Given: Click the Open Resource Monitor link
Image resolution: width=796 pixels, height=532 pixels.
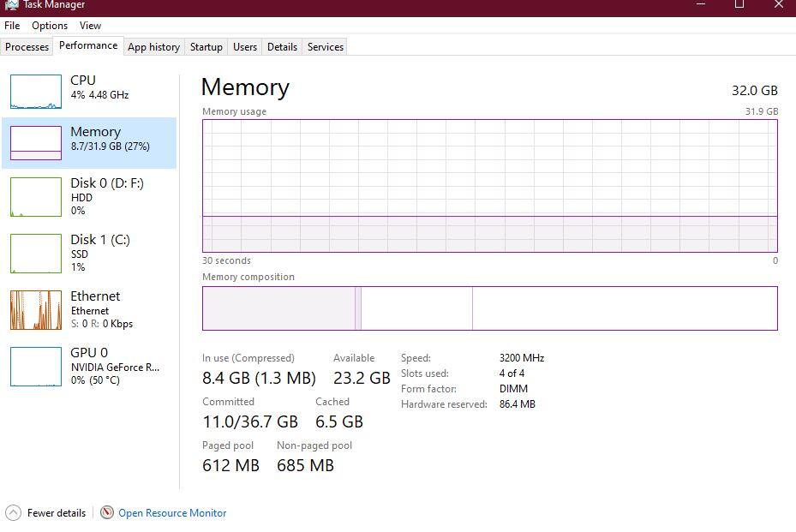Looking at the screenshot, I should click(172, 513).
